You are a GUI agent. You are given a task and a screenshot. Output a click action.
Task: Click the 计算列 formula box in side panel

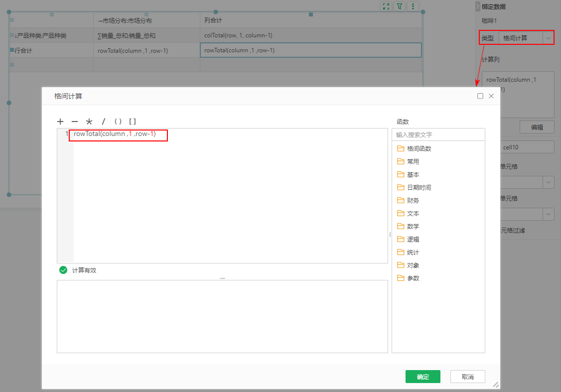(518, 95)
